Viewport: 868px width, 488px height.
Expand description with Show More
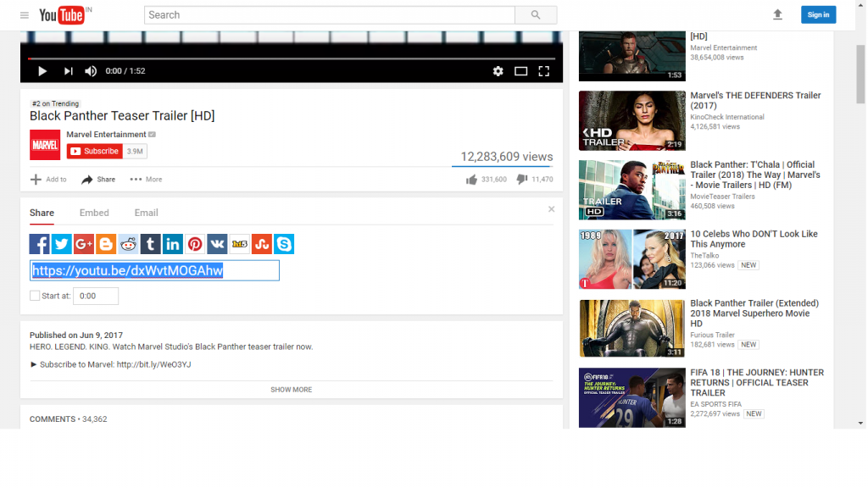[x=291, y=390]
